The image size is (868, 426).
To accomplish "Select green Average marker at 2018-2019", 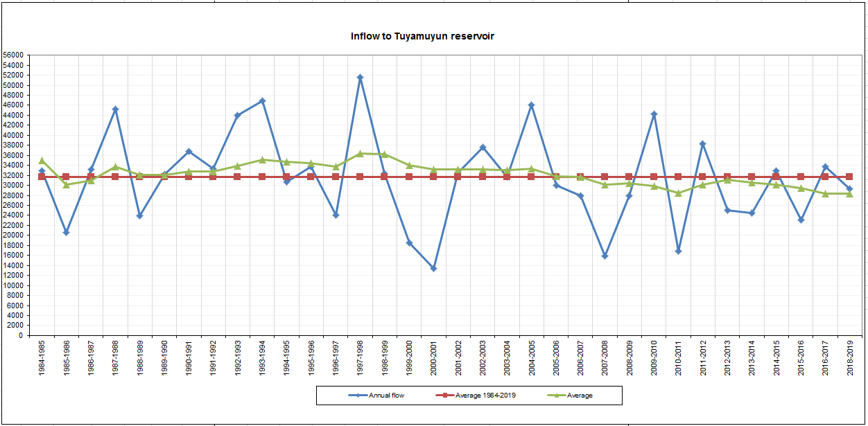I will pos(849,194).
